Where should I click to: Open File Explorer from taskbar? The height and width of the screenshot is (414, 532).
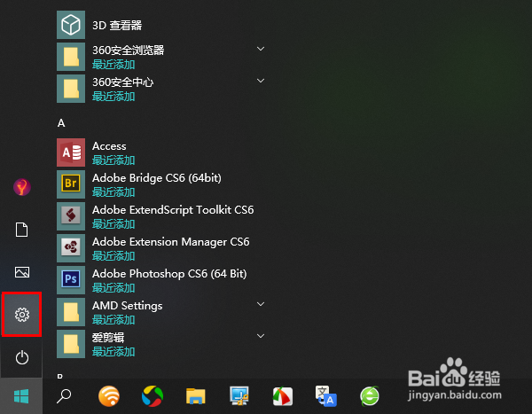tap(195, 396)
